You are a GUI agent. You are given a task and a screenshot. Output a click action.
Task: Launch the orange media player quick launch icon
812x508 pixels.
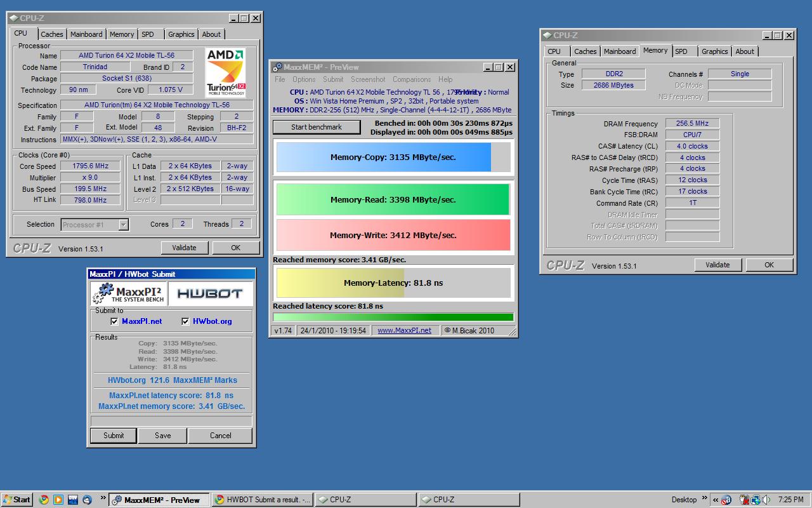tap(58, 500)
